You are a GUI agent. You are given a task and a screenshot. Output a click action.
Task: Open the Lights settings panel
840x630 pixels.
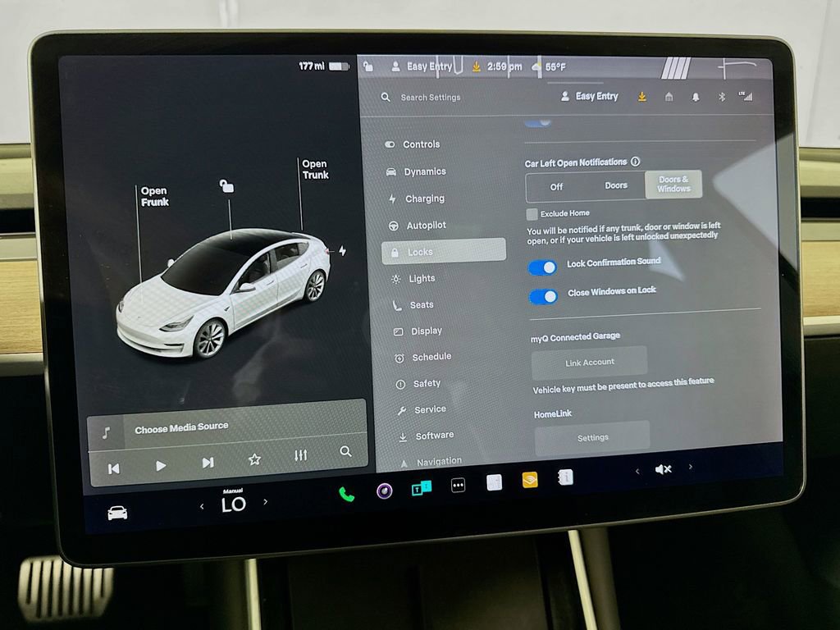click(x=420, y=278)
